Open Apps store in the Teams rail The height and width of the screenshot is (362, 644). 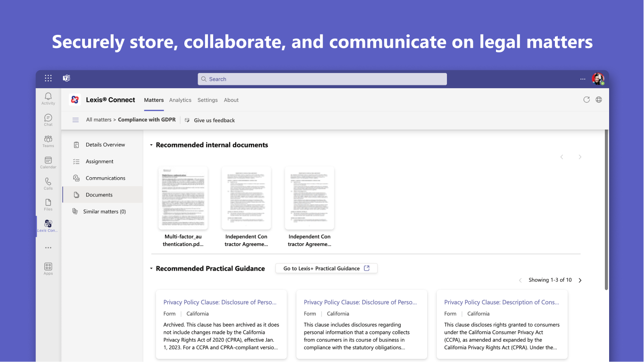click(x=48, y=269)
